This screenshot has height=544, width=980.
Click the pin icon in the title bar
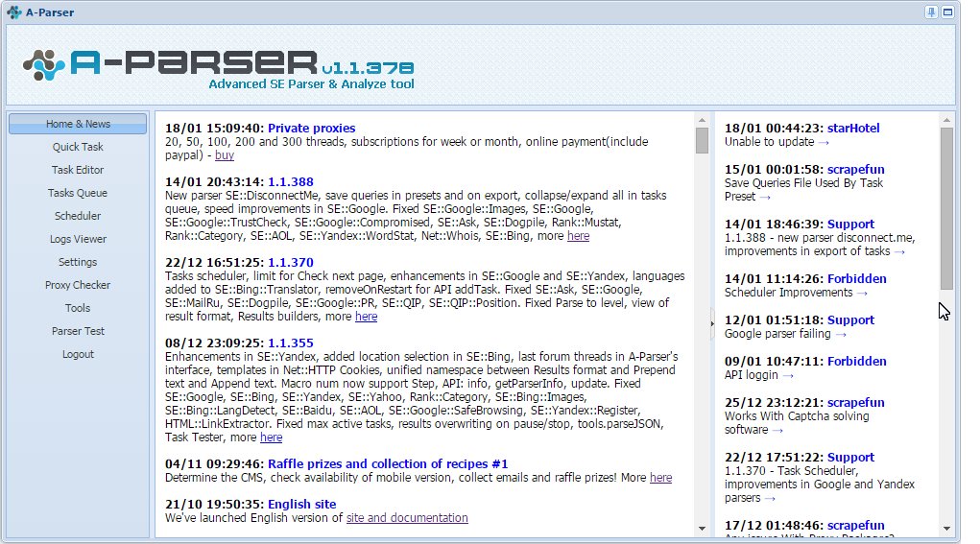coord(931,12)
